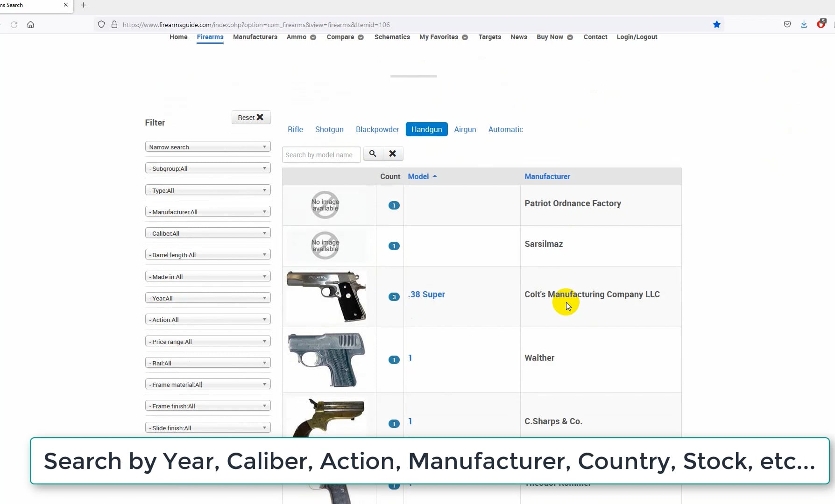Screen dimensions: 835x504
Task: Open the Type filter dropdown
Action: (x=208, y=190)
